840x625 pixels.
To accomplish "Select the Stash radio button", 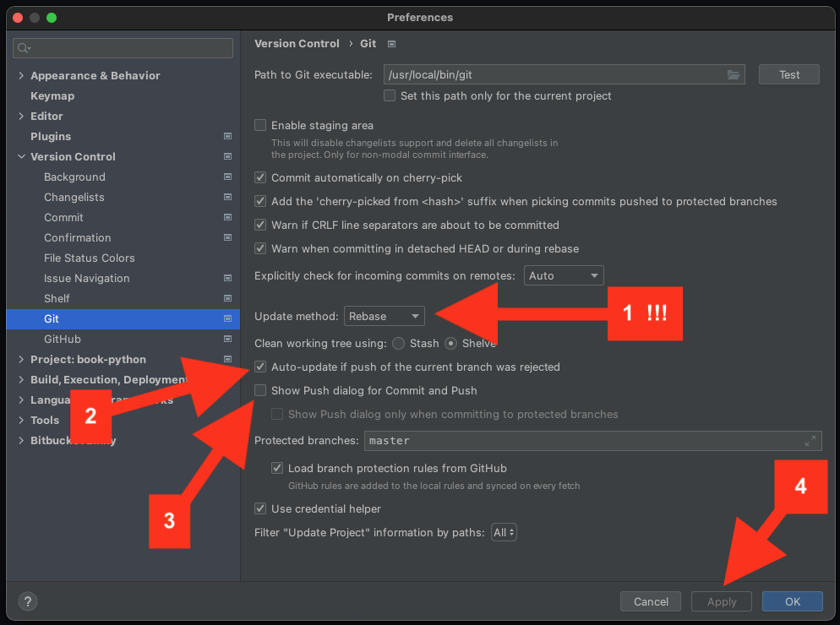I will pos(398,343).
